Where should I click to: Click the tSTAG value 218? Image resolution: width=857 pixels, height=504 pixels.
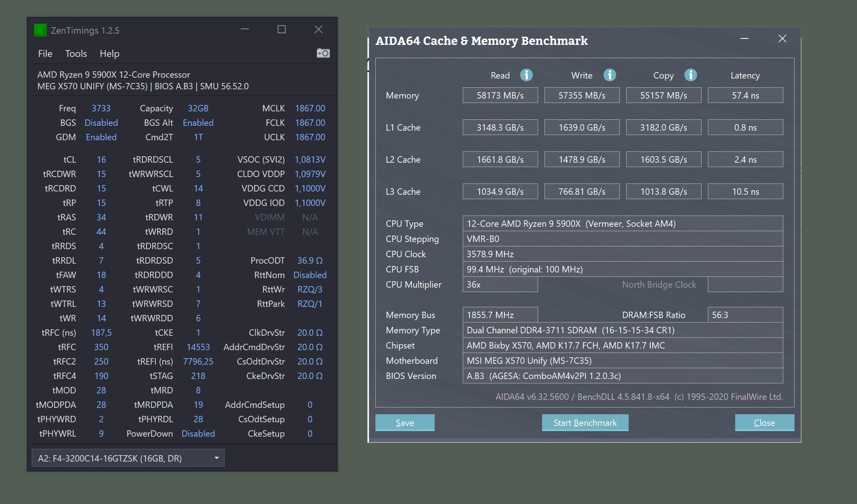[198, 376]
